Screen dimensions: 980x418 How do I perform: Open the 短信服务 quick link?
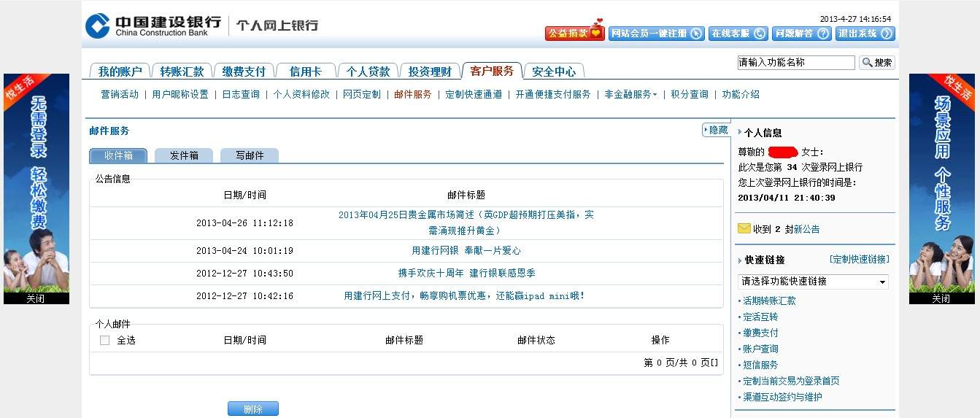[x=760, y=365]
